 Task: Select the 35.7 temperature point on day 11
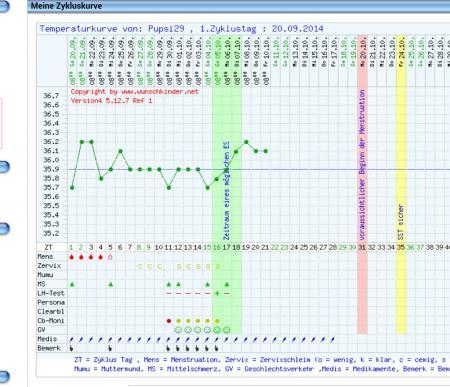[x=169, y=188]
